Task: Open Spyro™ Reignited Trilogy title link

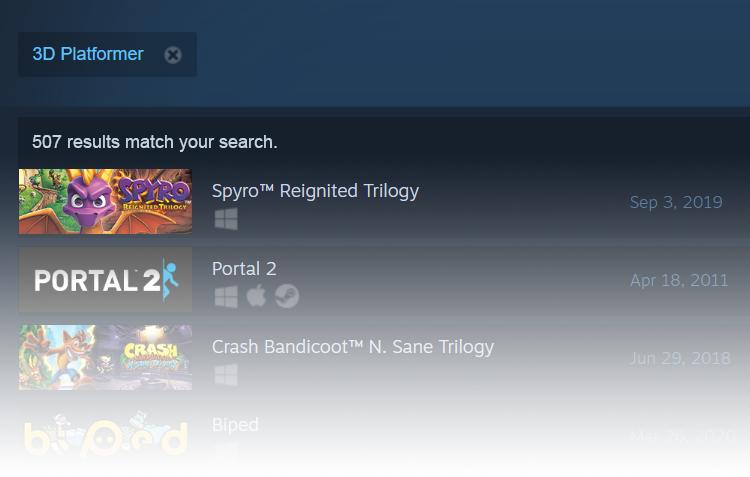Action: point(315,191)
